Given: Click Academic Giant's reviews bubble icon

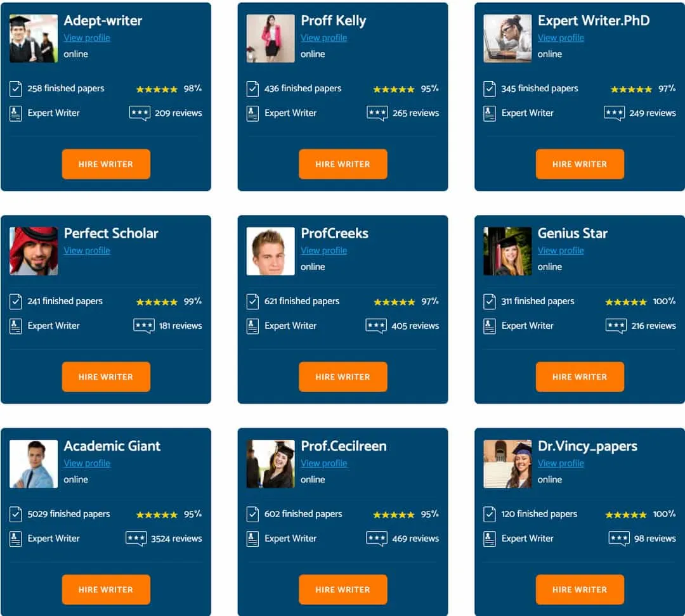Looking at the screenshot, I should tap(136, 539).
